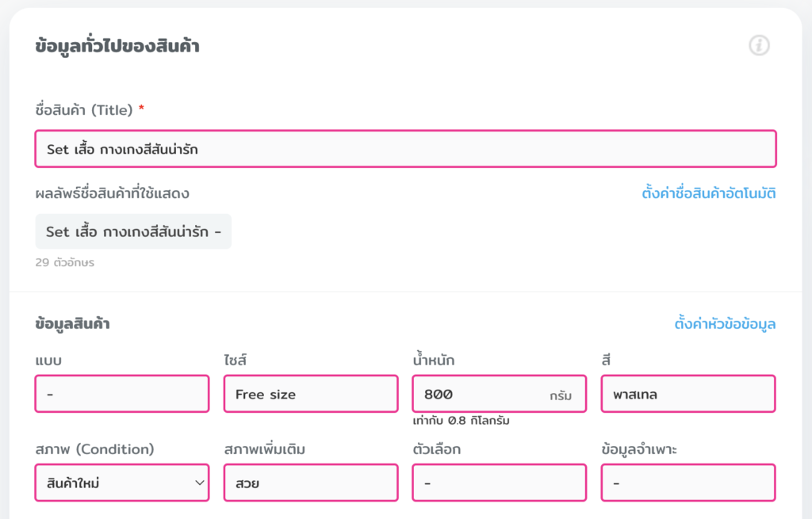Focus the ตัวเลือก input field
The height and width of the screenshot is (519, 812).
click(500, 483)
